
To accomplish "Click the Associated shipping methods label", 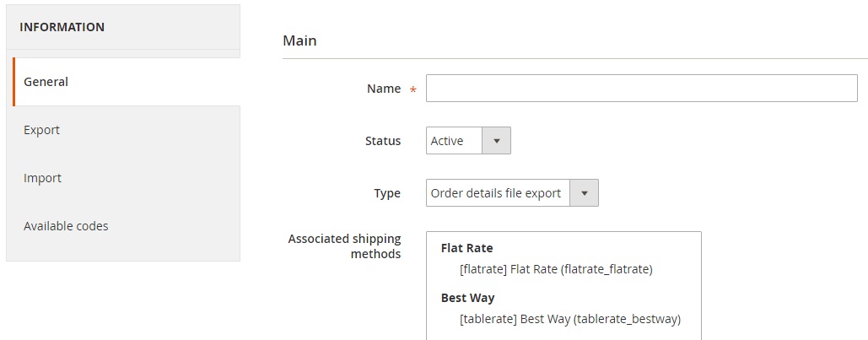I will (x=344, y=246).
